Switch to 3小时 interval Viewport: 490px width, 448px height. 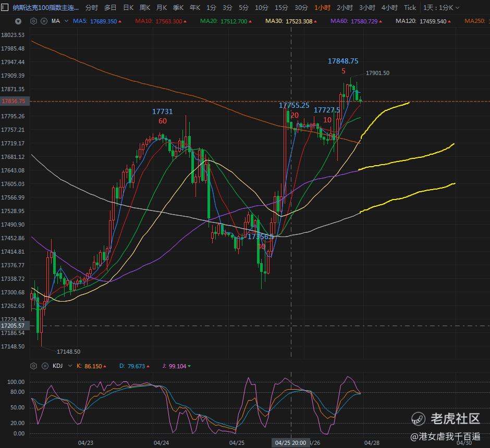click(x=367, y=7)
